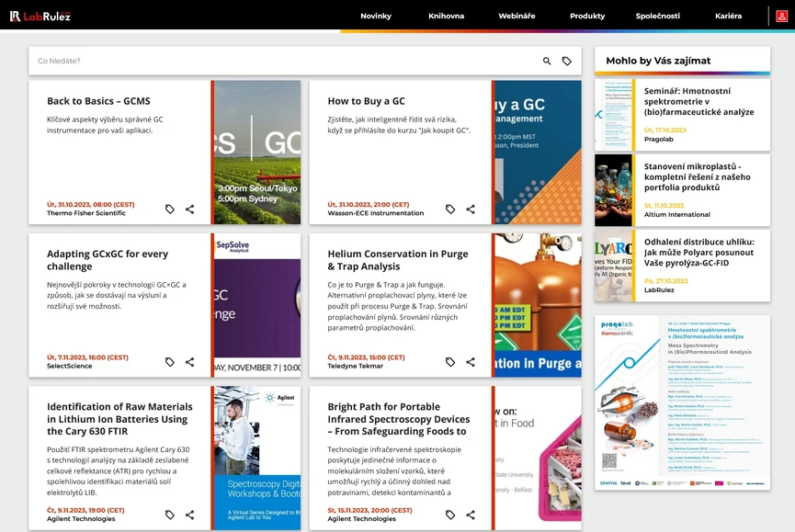Screen dimensions: 795x532
Task: Open the How to Buy a GC title
Action: pos(366,101)
